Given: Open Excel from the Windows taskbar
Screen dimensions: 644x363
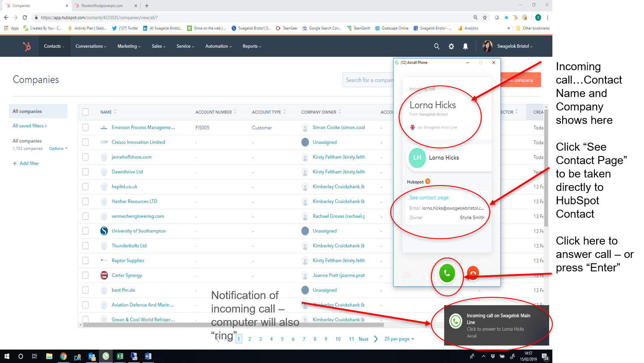Looking at the screenshot, I should point(120,356).
